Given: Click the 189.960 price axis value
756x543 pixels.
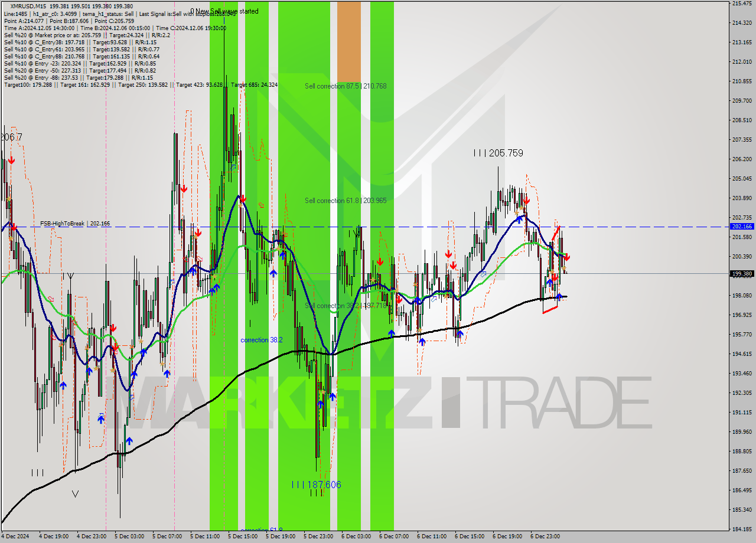Looking at the screenshot, I should pyautogui.click(x=742, y=432).
